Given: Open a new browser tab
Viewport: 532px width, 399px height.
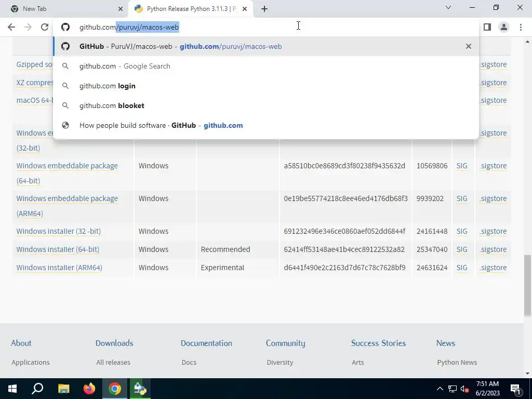Looking at the screenshot, I should 264,9.
